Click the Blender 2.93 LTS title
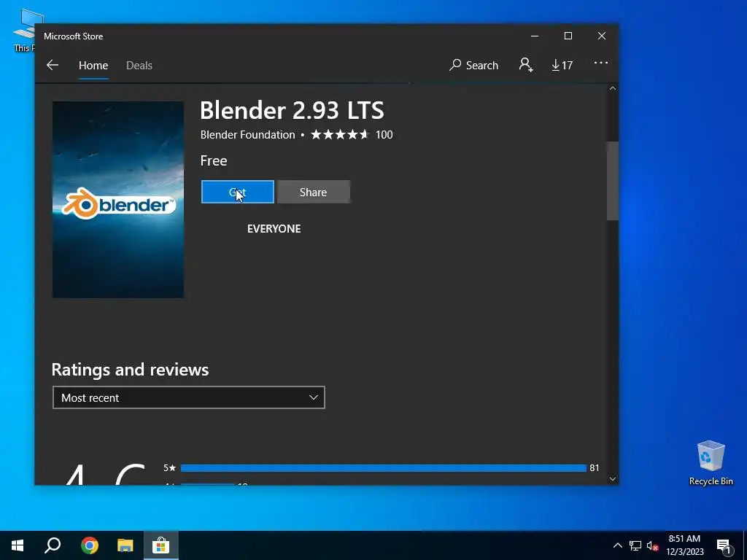Viewport: 747px width, 560px height. coord(292,111)
